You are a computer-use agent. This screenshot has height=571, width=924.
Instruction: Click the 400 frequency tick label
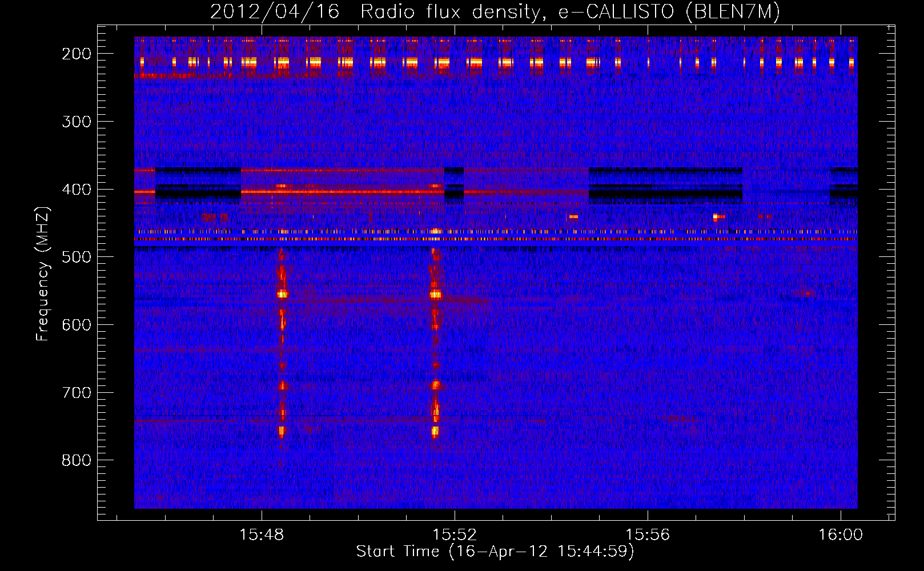point(77,190)
